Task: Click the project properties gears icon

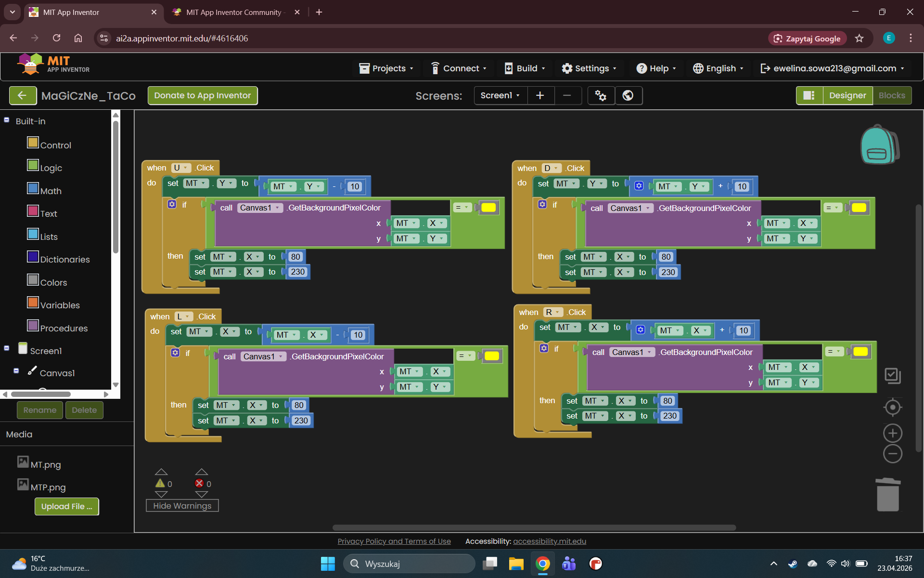Action: tap(601, 95)
